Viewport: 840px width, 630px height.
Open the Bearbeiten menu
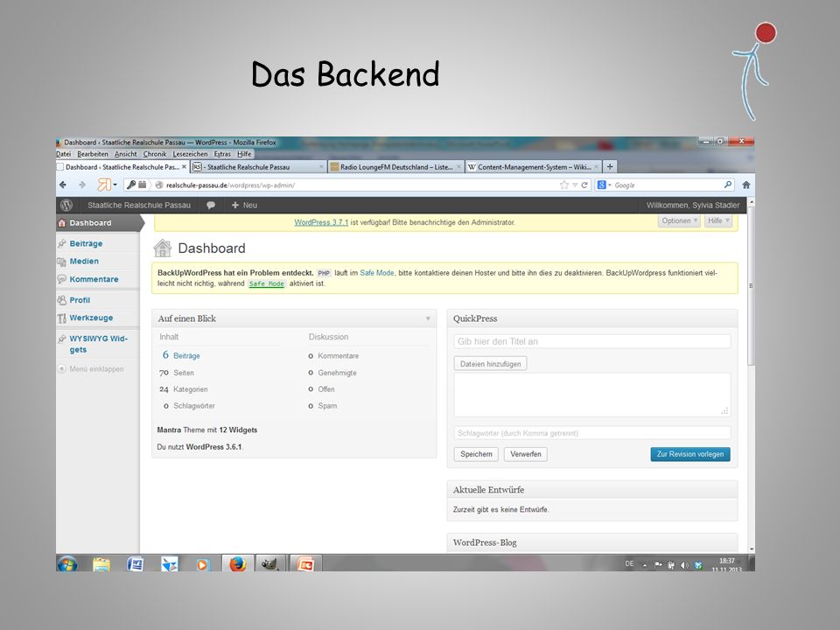(93, 154)
